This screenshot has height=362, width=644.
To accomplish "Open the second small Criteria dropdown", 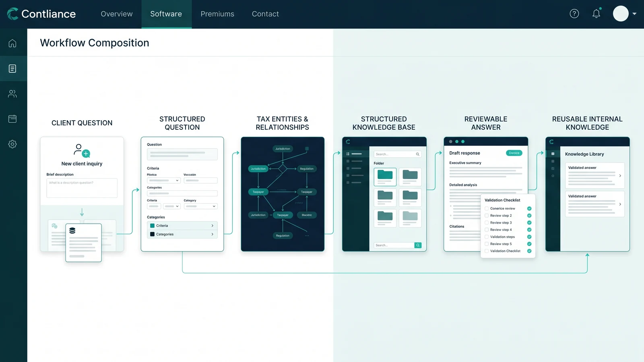I will click(x=172, y=206).
